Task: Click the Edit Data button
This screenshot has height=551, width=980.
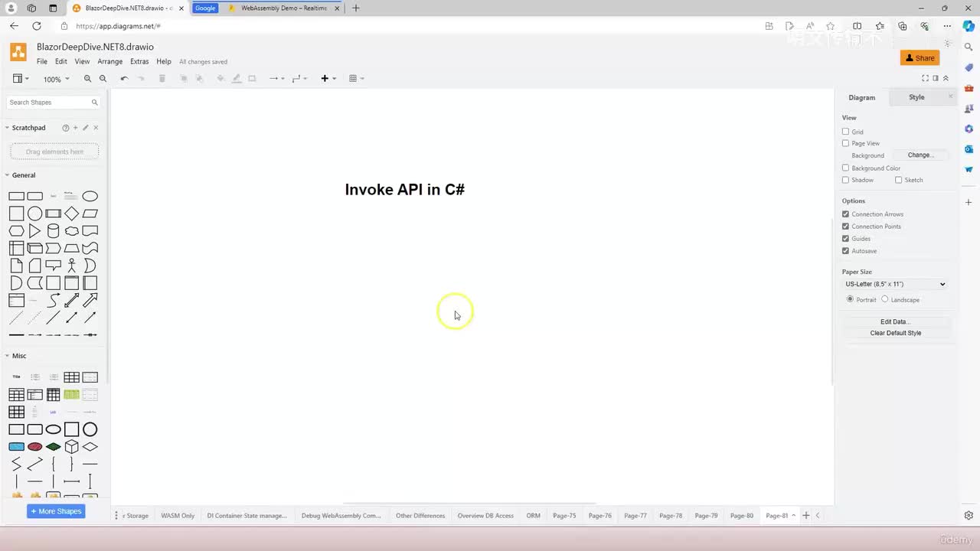Action: click(x=895, y=321)
